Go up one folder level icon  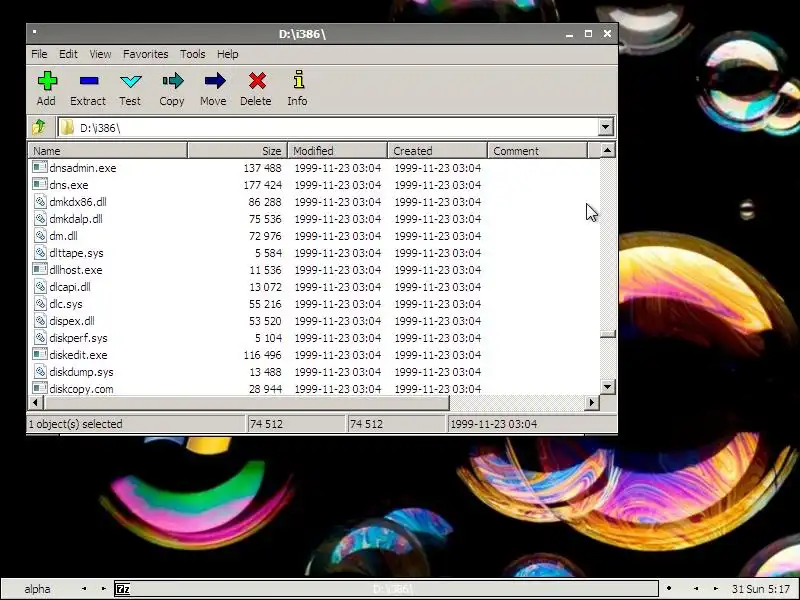[x=39, y=127]
